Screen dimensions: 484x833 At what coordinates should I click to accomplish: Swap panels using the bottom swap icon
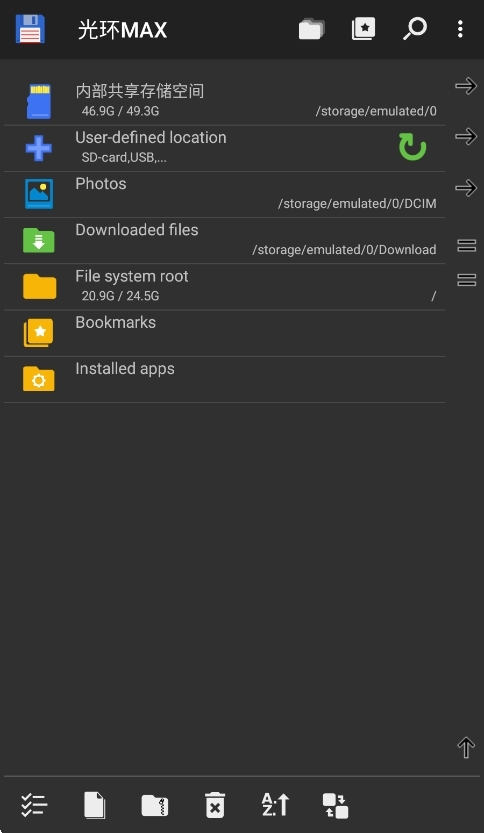(335, 805)
